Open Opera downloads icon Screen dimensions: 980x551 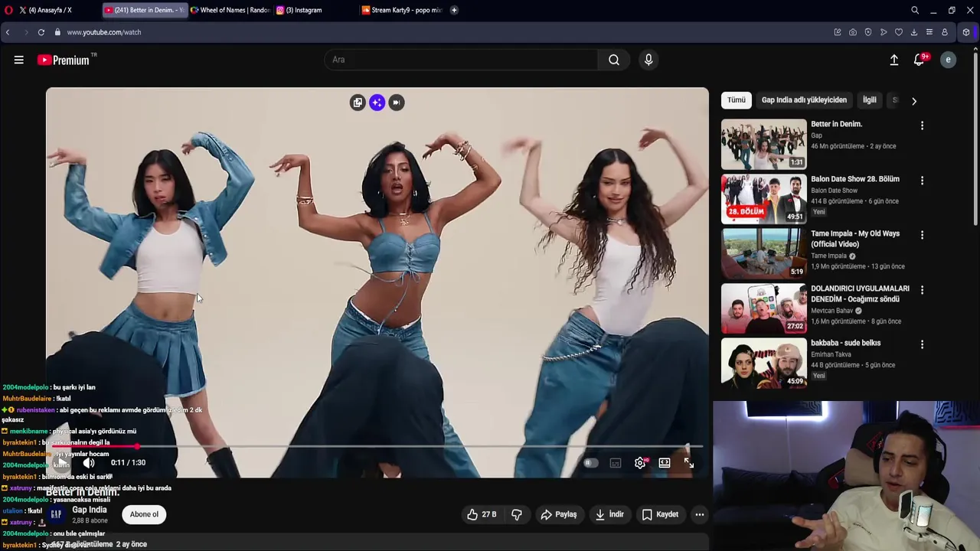(914, 32)
